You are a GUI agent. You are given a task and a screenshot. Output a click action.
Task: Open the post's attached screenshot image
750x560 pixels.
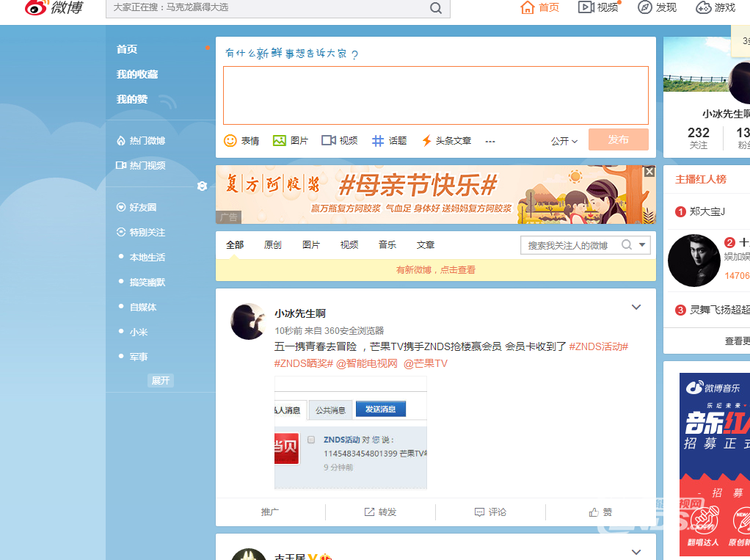[351, 433]
